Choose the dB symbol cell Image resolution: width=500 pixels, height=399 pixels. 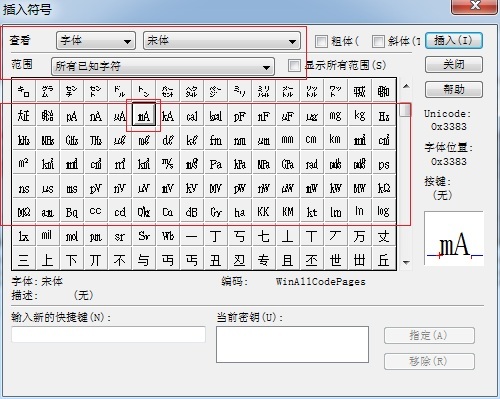[192, 212]
